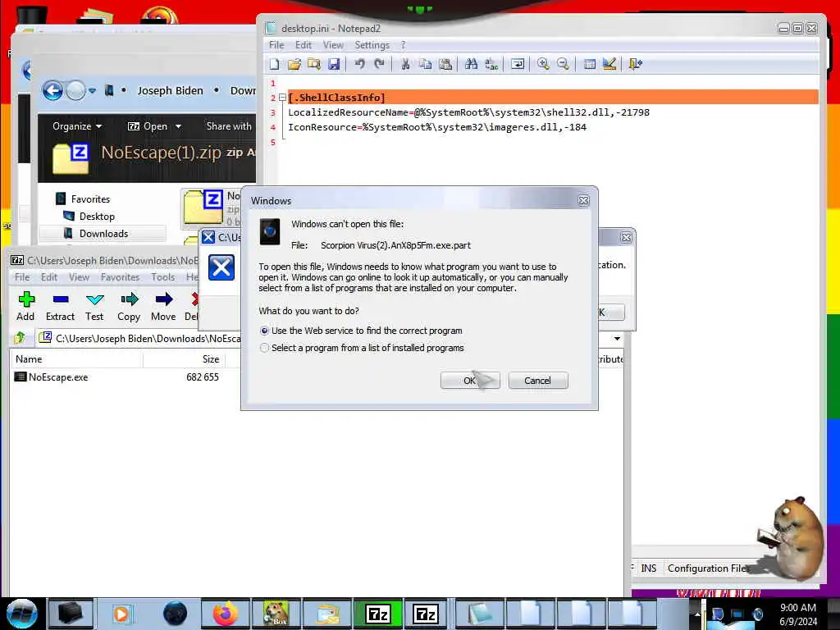Click the New document icon in Notepad2
Image resolution: width=840 pixels, height=630 pixels.
point(275,64)
